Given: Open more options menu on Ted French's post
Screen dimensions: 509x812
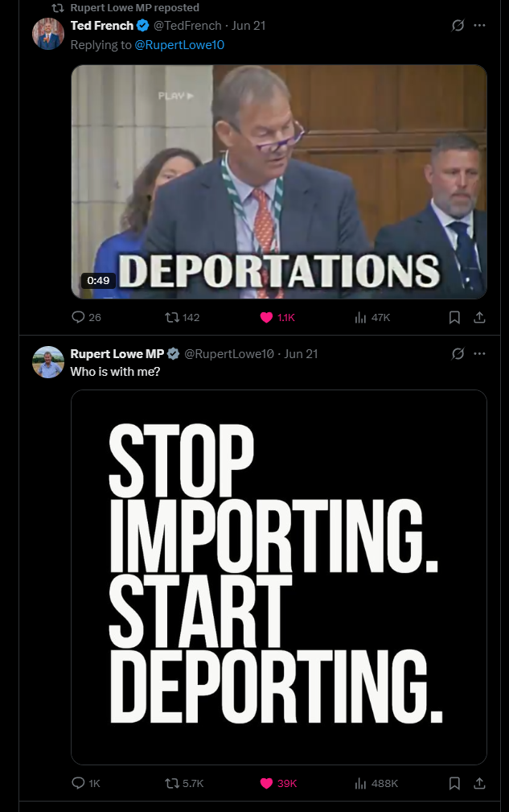Looking at the screenshot, I should click(479, 26).
